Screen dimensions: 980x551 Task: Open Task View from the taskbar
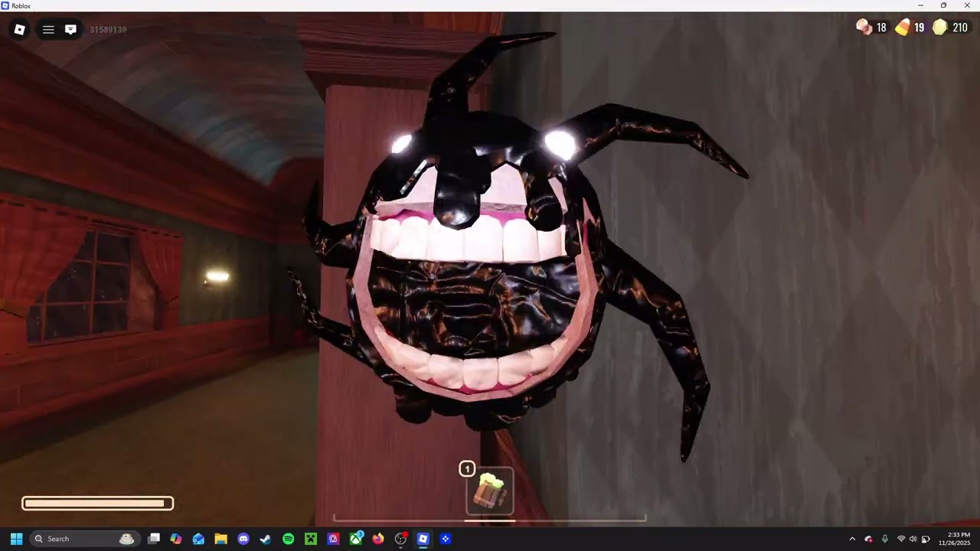[x=154, y=539]
